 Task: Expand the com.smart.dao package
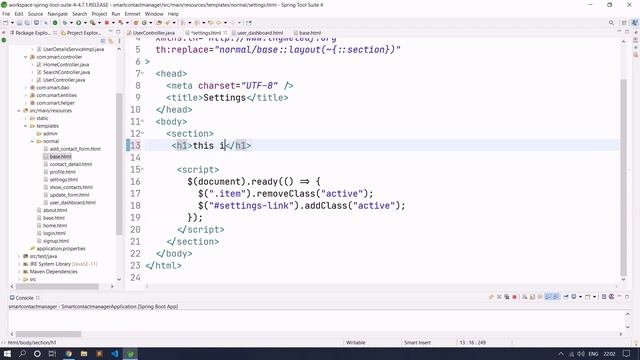(x=26, y=87)
